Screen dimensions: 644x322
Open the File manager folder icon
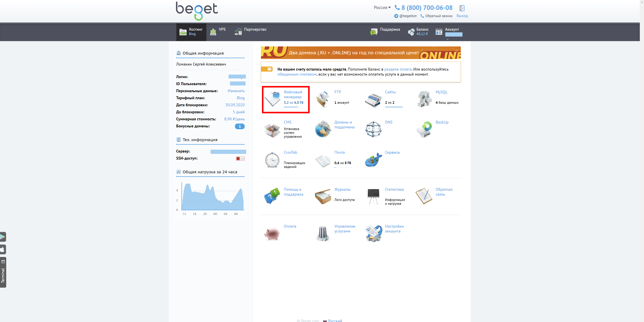tap(272, 99)
